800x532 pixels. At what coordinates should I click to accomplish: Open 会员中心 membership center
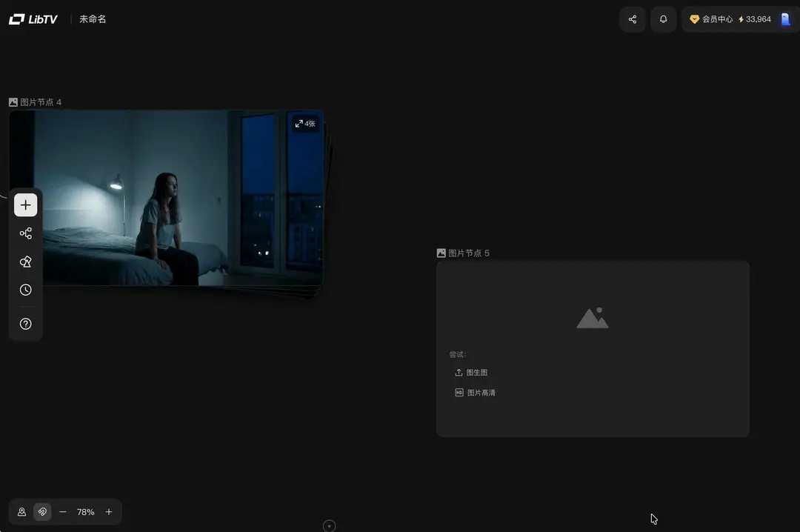pos(711,19)
